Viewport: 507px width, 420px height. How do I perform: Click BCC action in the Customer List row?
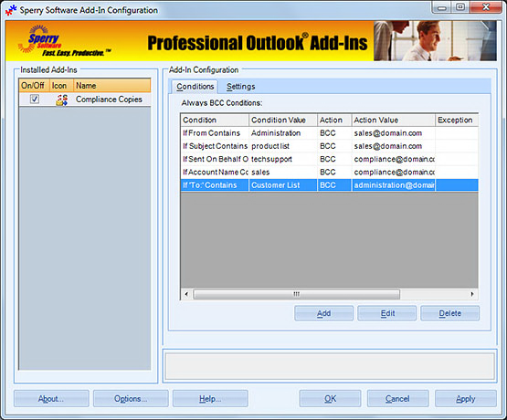coord(334,185)
